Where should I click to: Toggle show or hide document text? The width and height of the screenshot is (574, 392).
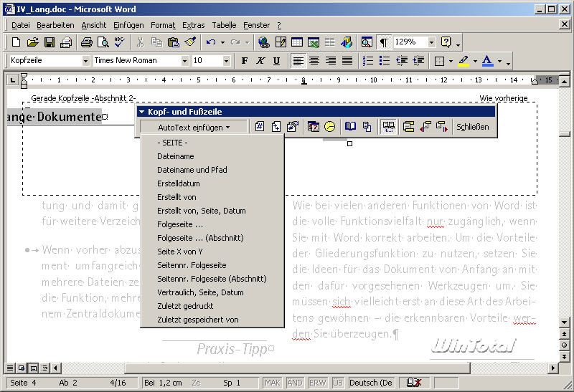367,127
